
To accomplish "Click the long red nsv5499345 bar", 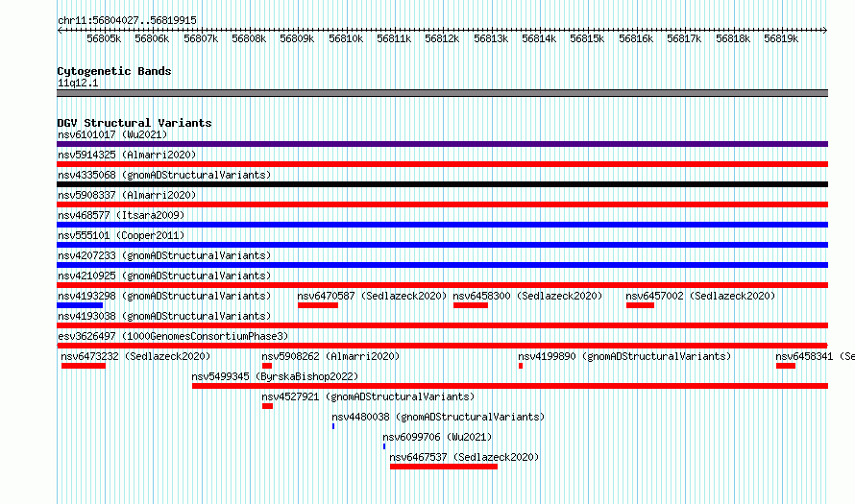I will 510,386.
